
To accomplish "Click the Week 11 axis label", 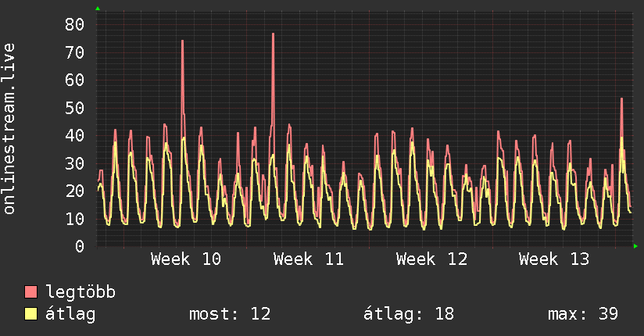I will 309,259.
